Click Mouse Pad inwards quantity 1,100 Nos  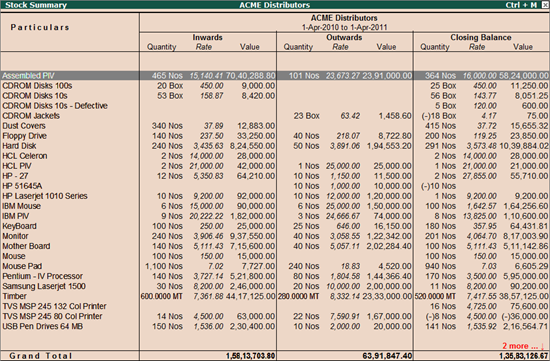click(x=164, y=266)
